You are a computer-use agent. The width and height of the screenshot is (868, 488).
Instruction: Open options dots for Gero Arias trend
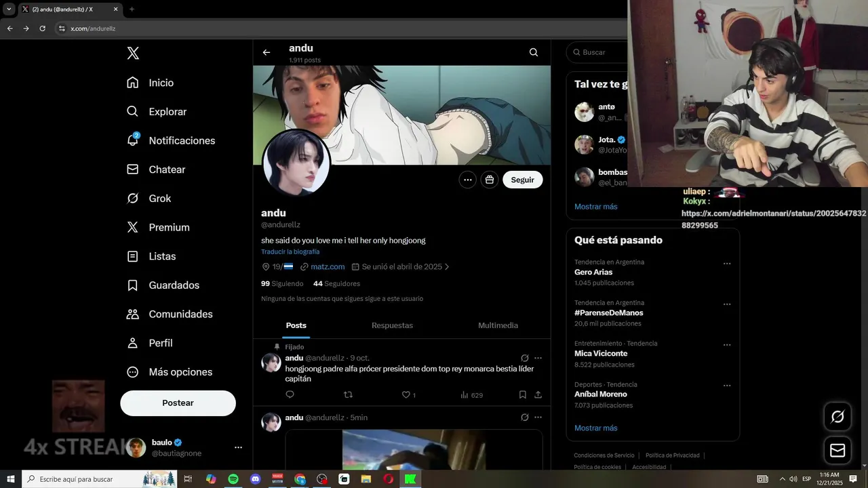(x=727, y=264)
